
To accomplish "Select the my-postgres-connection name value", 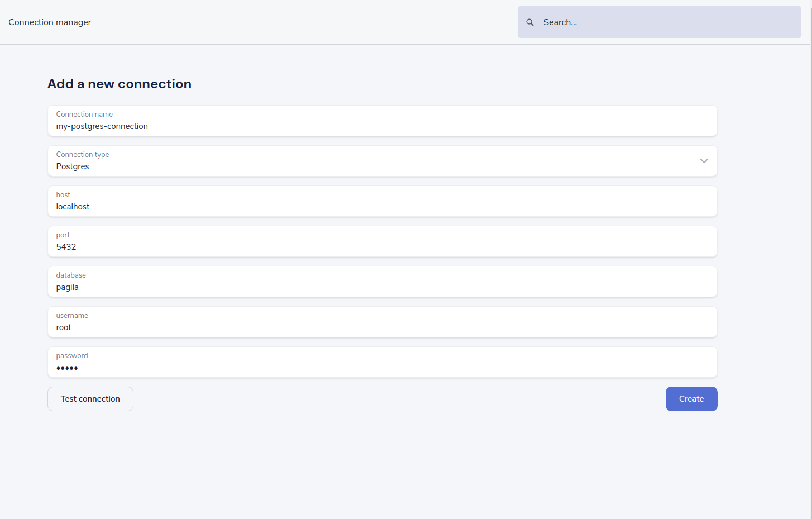I will click(102, 126).
